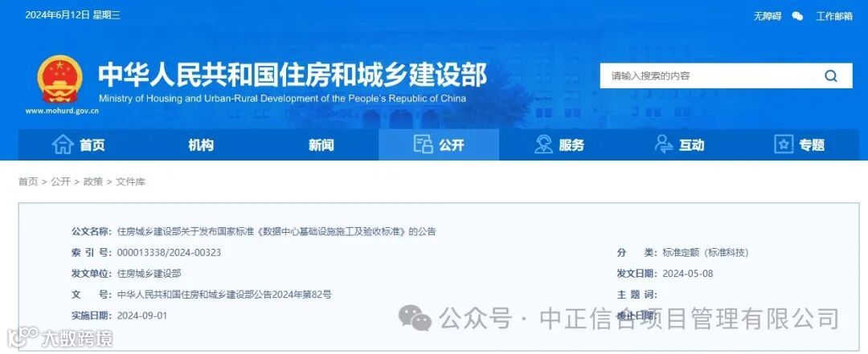This screenshot has height=354, width=868.
Task: Click the document icon beside 公开
Action: 423,144
